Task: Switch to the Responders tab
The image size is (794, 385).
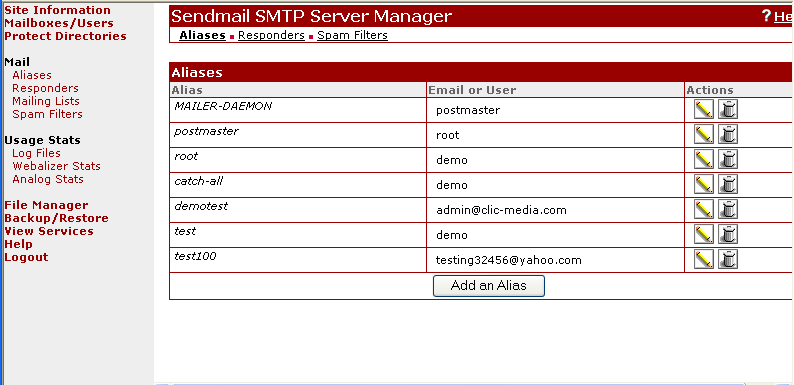Action: click(x=271, y=35)
